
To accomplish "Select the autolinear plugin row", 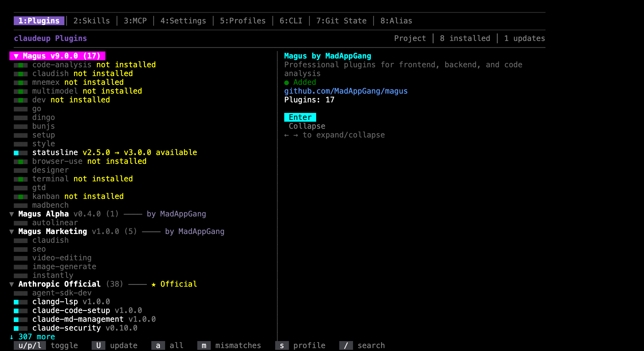I will point(46,223).
